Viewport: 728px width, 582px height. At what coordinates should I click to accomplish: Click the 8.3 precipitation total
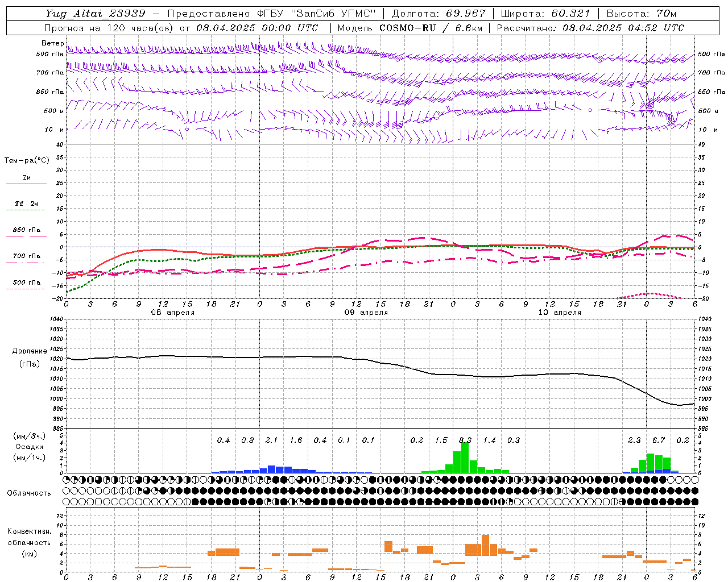click(x=465, y=440)
